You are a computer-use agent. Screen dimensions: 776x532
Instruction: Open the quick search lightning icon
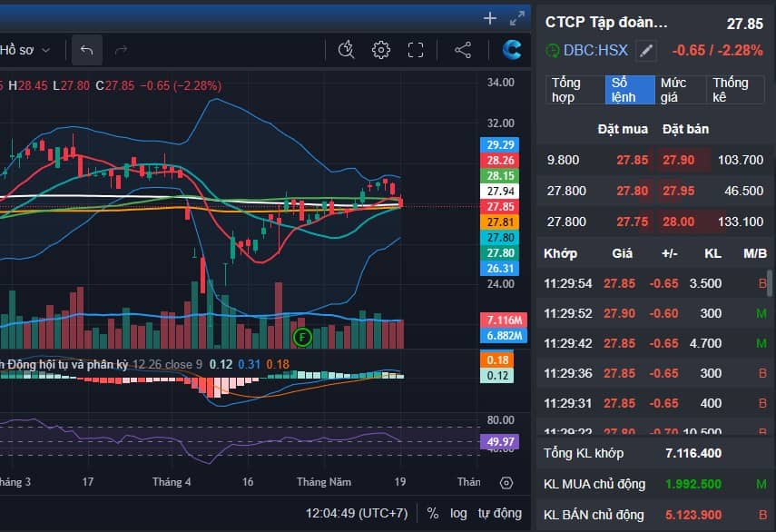[346, 50]
